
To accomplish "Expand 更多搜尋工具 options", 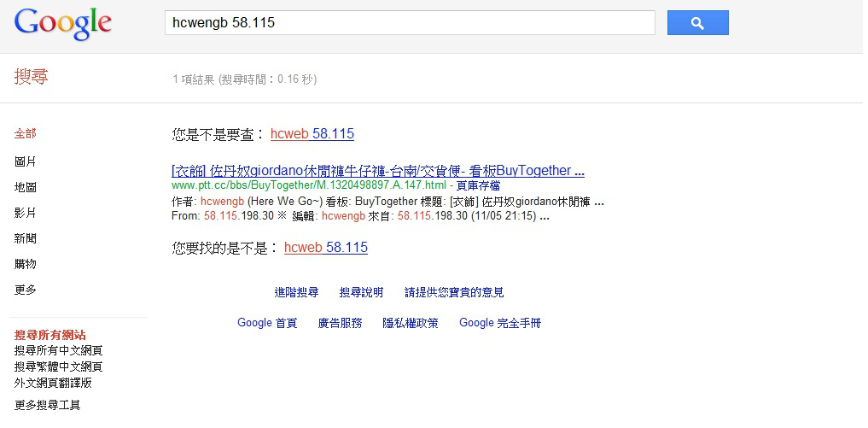I will (x=48, y=405).
